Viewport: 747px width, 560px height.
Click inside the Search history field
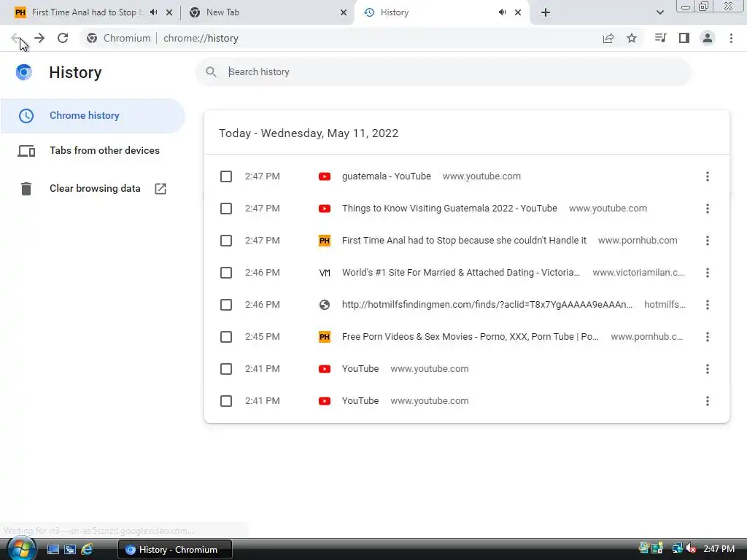coord(443,72)
